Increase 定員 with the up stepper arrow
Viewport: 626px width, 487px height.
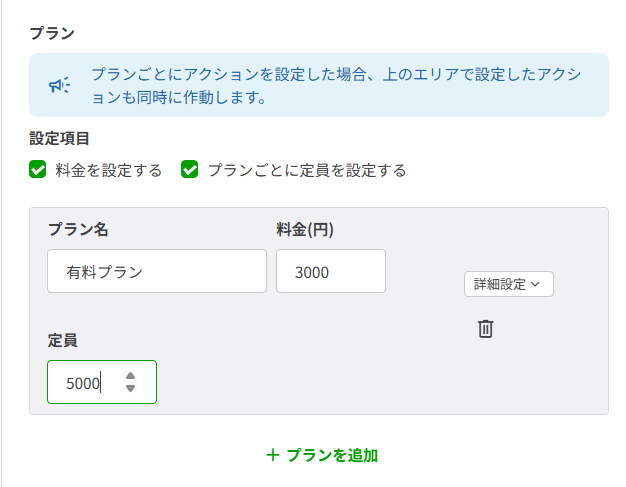click(130, 376)
